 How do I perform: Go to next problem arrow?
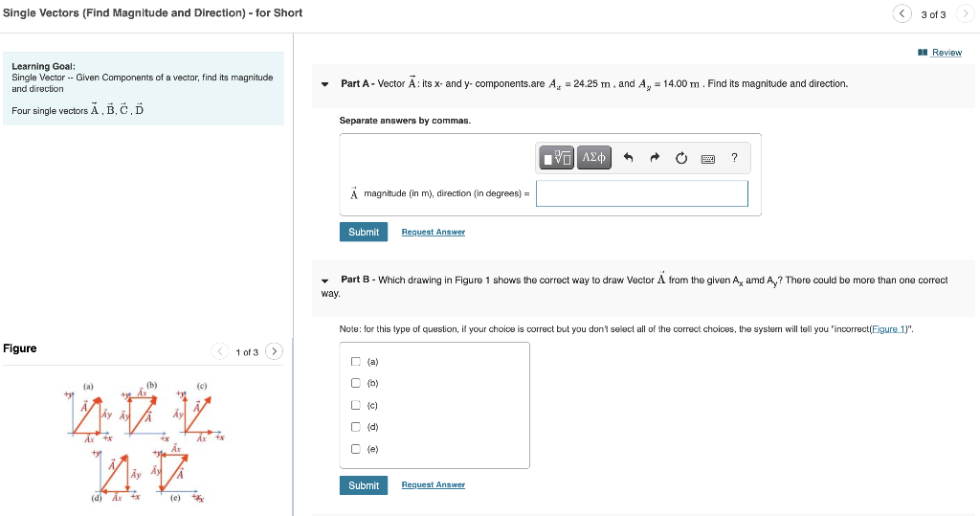coord(965,13)
